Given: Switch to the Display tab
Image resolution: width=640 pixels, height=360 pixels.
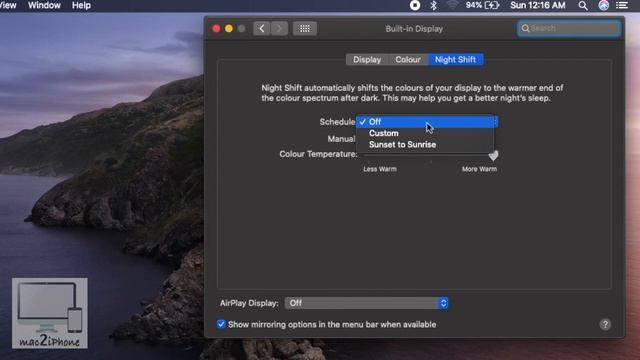Looking at the screenshot, I should coord(367,60).
